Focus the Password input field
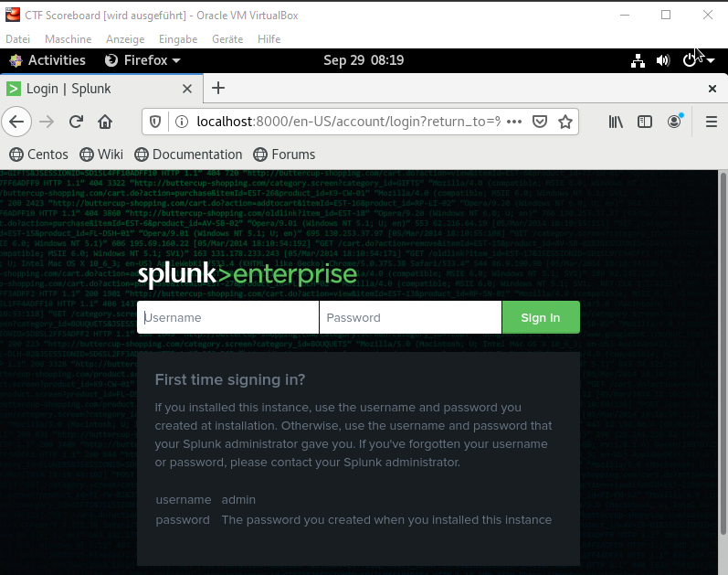This screenshot has height=575, width=728. 410,317
